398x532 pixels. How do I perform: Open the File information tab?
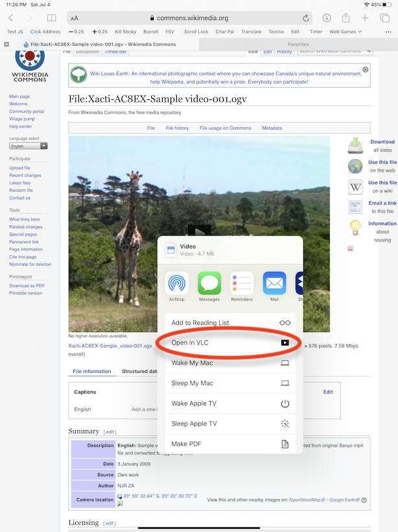click(x=92, y=371)
